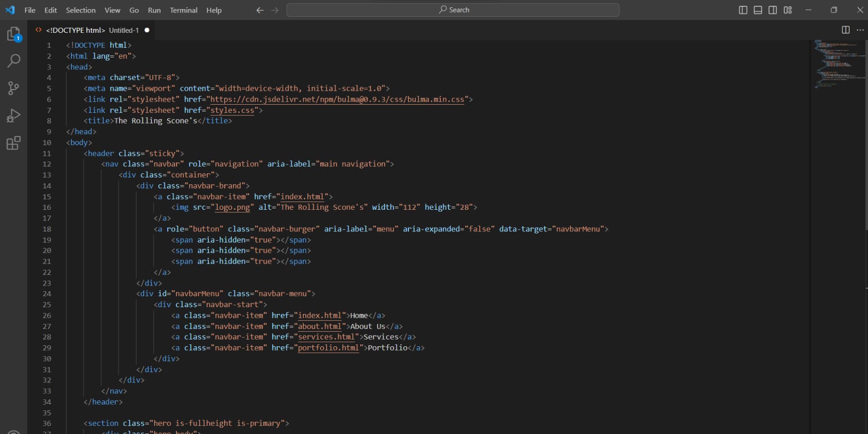Navigate back with the left arrow
868x434 pixels.
tap(260, 10)
